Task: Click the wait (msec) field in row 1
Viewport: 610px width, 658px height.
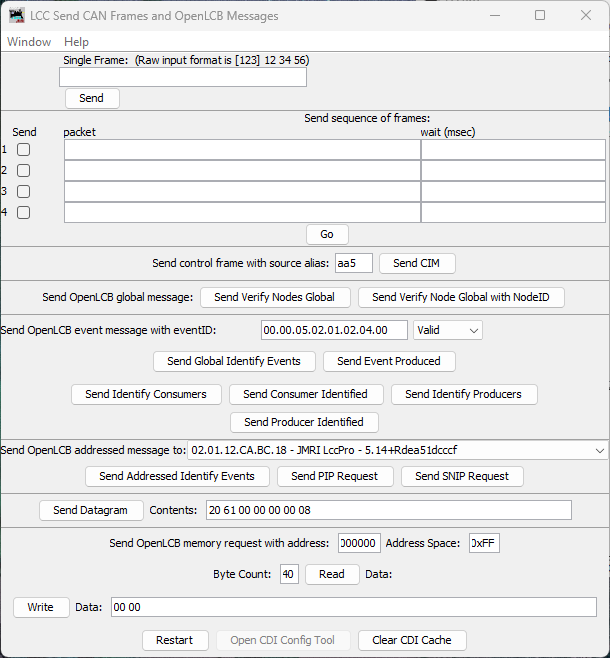Action: point(513,150)
